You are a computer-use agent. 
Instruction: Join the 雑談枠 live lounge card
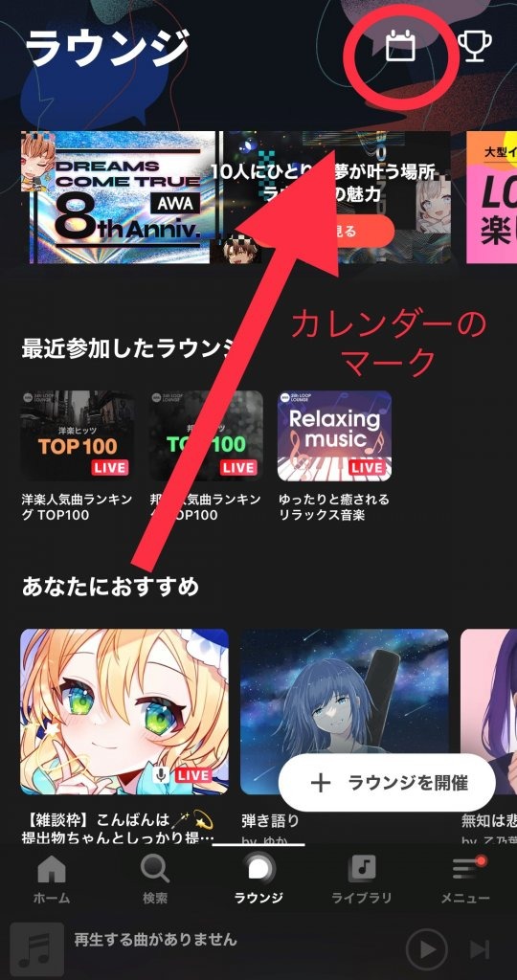click(124, 711)
